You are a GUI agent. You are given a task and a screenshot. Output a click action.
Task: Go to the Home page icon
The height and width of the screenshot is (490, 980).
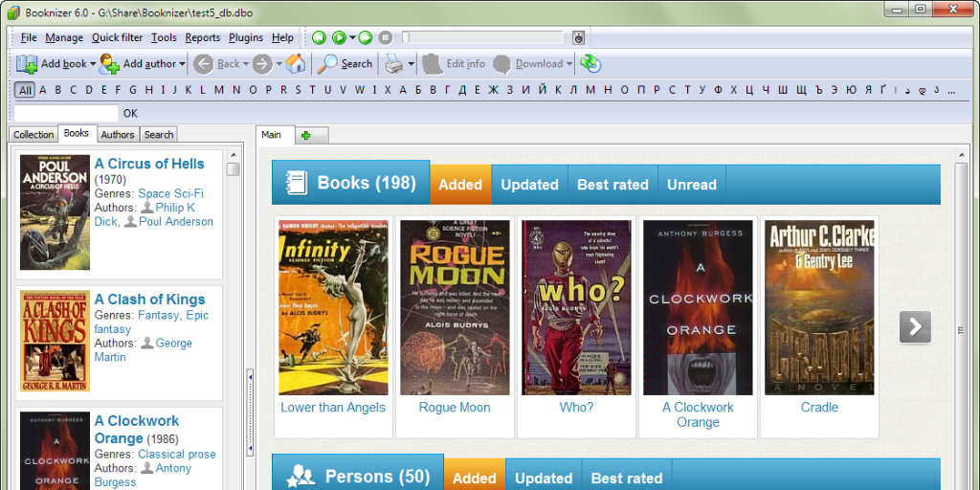(x=296, y=64)
